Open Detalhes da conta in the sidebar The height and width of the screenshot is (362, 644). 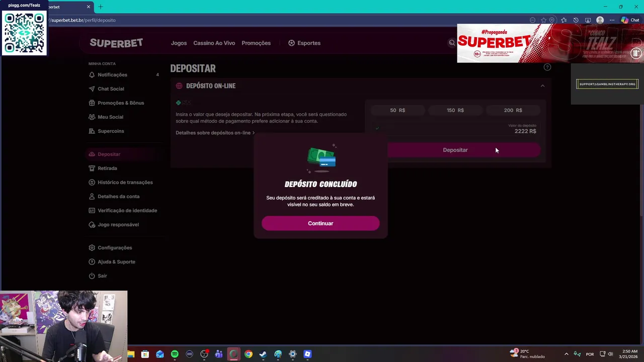[124, 196]
